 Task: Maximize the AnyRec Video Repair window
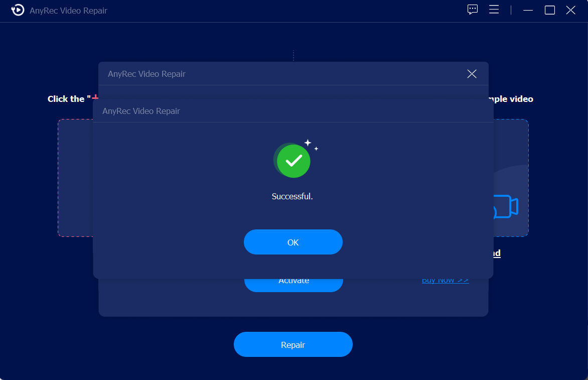(550, 10)
